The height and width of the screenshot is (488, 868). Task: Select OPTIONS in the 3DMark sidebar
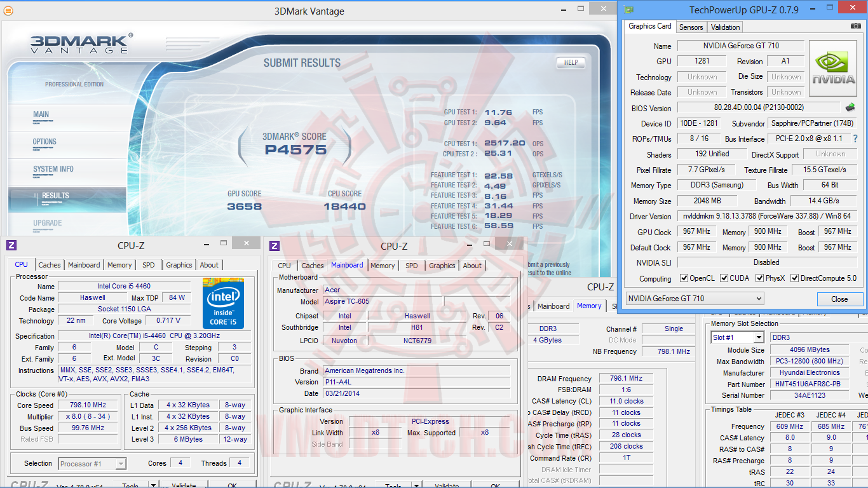click(44, 142)
